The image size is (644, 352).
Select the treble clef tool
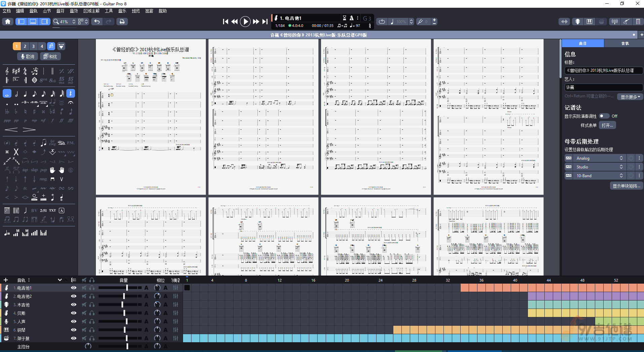tap(7, 71)
